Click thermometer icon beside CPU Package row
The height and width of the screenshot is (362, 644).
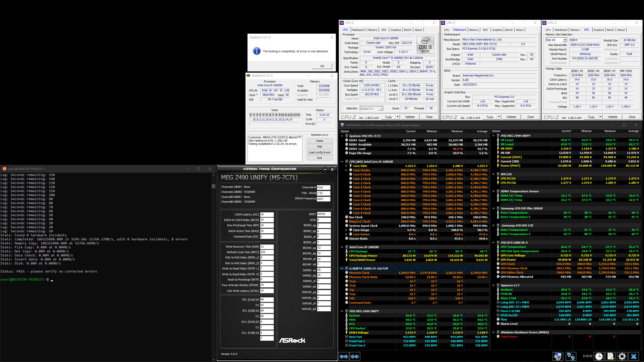[347, 251]
